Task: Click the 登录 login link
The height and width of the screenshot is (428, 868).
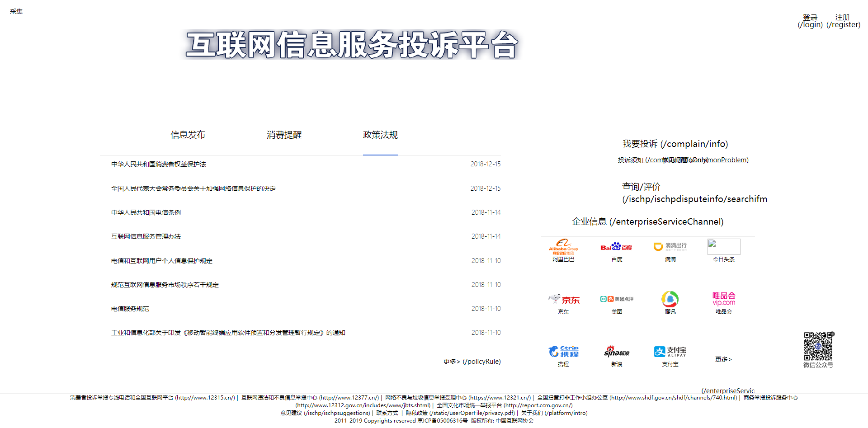Action: pos(810,21)
